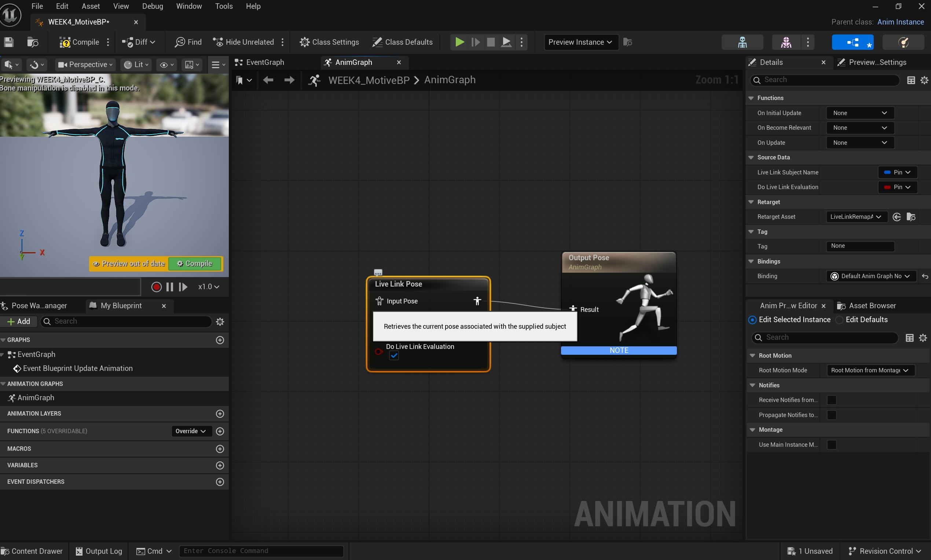Open the Find tool in toolbar

[188, 42]
